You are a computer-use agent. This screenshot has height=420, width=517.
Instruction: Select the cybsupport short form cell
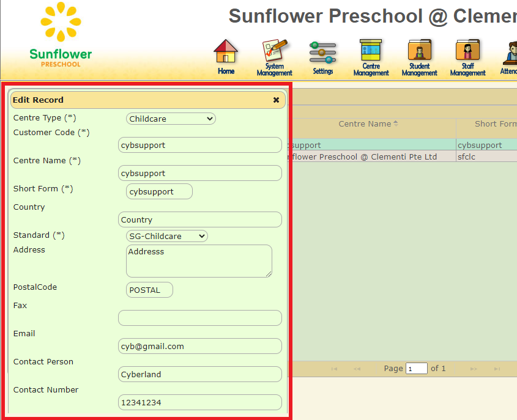pos(486,145)
